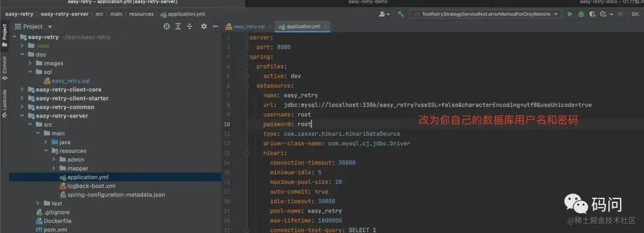Click Collapse All in Project panel
This screenshot has width=644, height=233.
point(190,26)
